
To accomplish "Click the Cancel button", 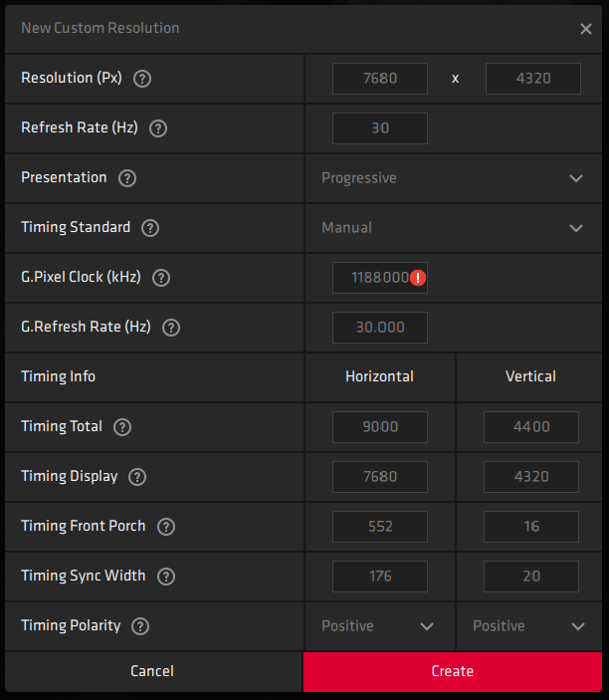I will (x=152, y=671).
